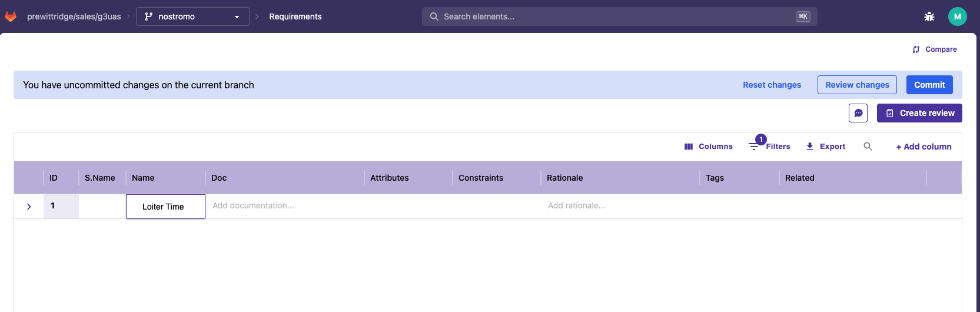Image resolution: width=980 pixels, height=312 pixels.
Task: Export the requirements table
Action: point(825,147)
